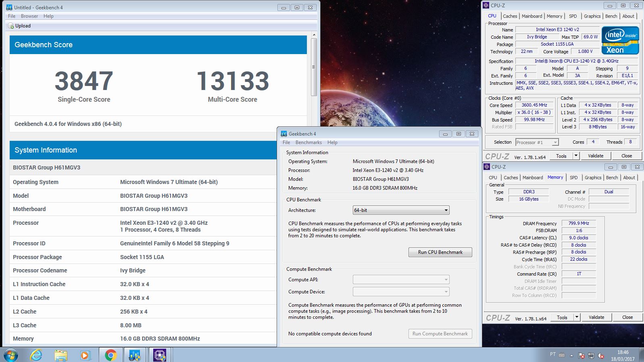Switch to Memory tab in upper CPU-Z
Viewport: 644px width, 362px height.
click(x=554, y=16)
